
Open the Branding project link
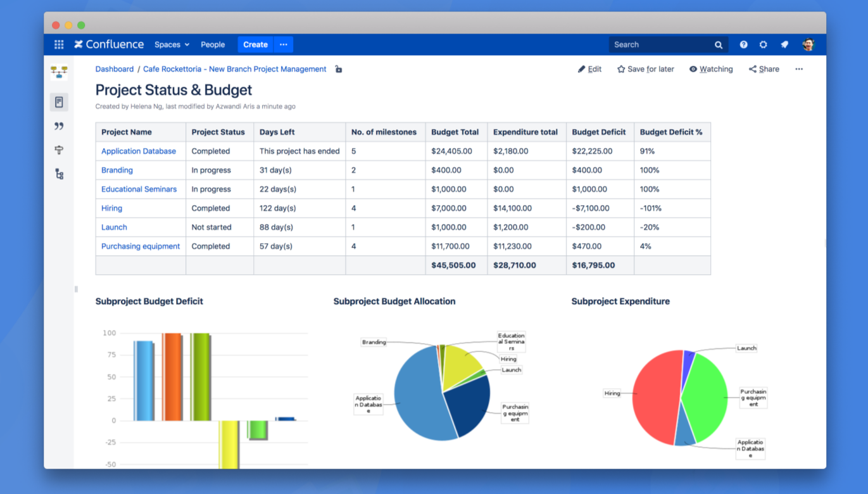click(x=117, y=170)
